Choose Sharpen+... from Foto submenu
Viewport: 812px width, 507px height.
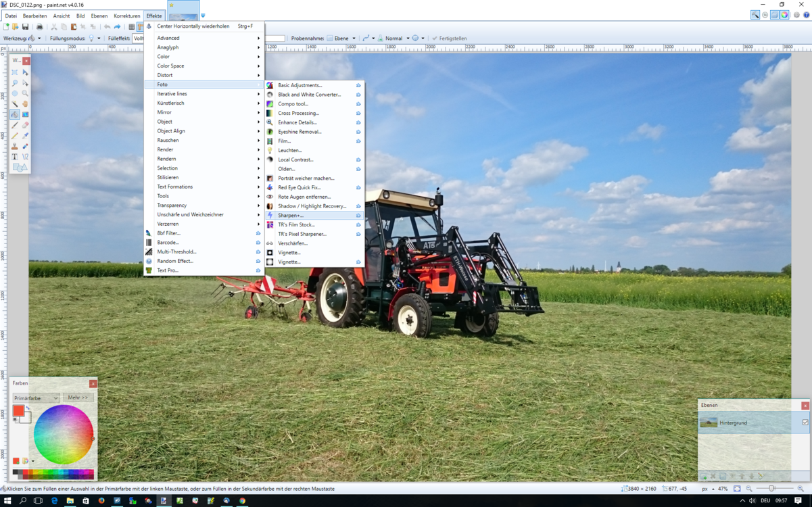314,215
